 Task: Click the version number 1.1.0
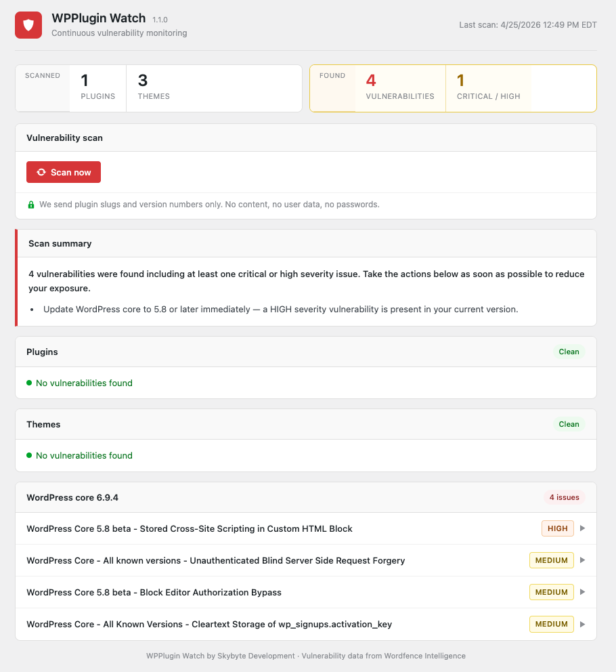[160, 20]
